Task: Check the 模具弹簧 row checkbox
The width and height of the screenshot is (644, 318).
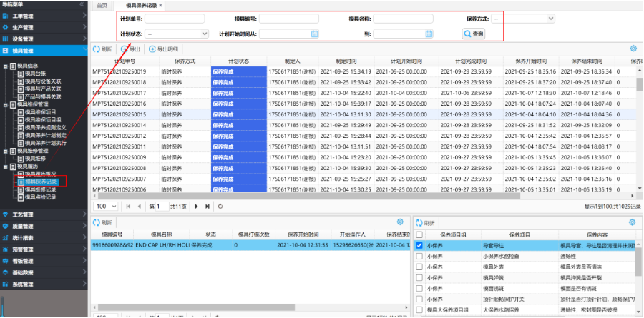Action: pos(419,277)
